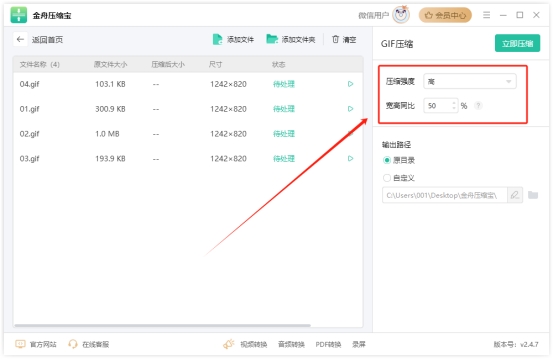This screenshot has height=360, width=553.
Task: Select the 原目录 output radio button
Action: click(x=387, y=160)
